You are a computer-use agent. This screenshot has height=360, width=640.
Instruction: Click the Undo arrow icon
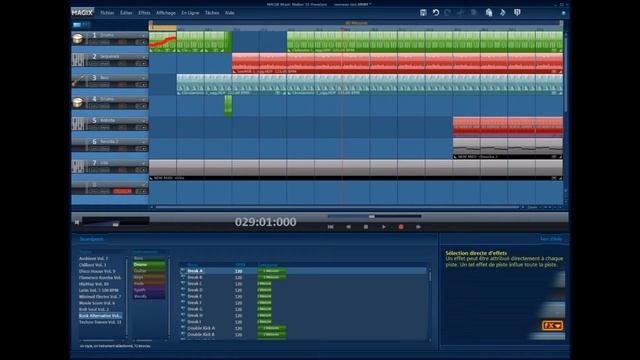click(x=436, y=13)
